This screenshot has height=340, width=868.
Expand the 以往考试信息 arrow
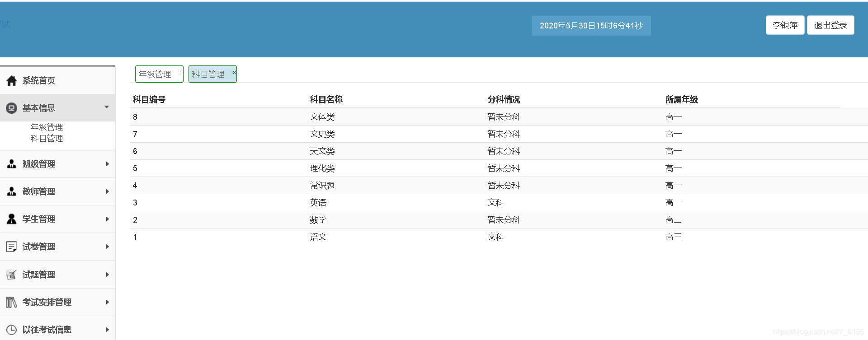(107, 330)
